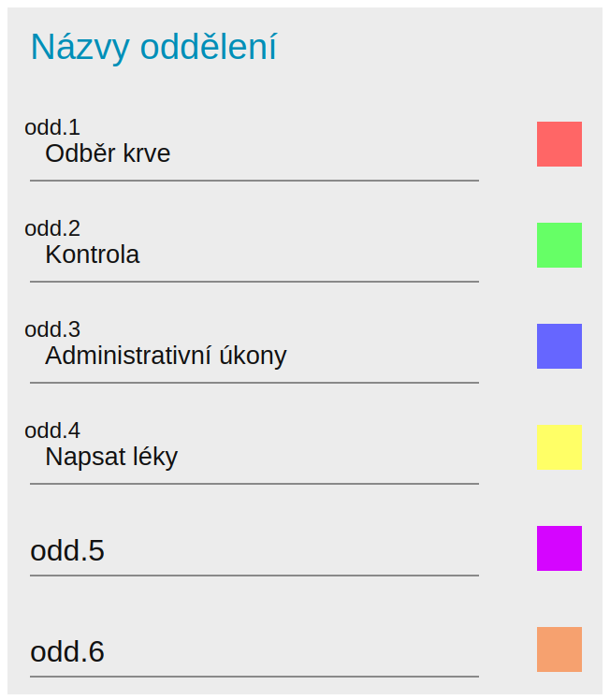Edit the 'Odběr krve' department name field
This screenshot has width=610, height=700.
tap(253, 153)
